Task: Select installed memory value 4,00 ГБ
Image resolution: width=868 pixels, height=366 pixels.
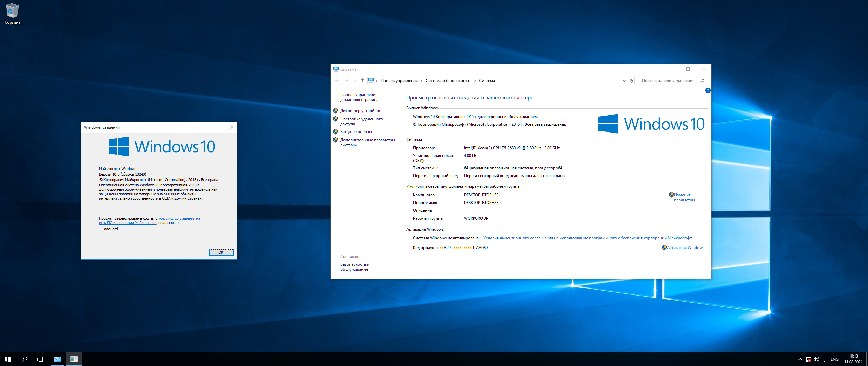Action: tap(470, 156)
